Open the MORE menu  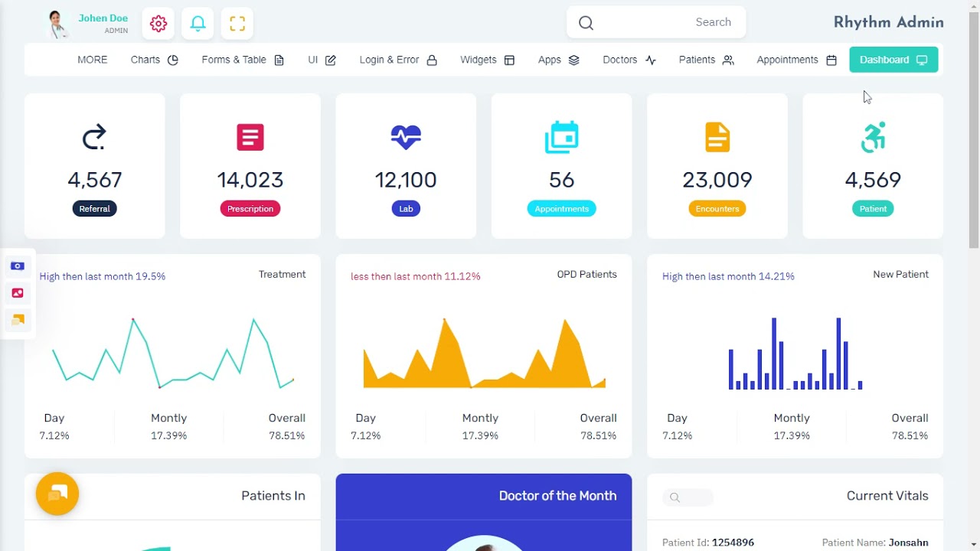pyautogui.click(x=92, y=60)
